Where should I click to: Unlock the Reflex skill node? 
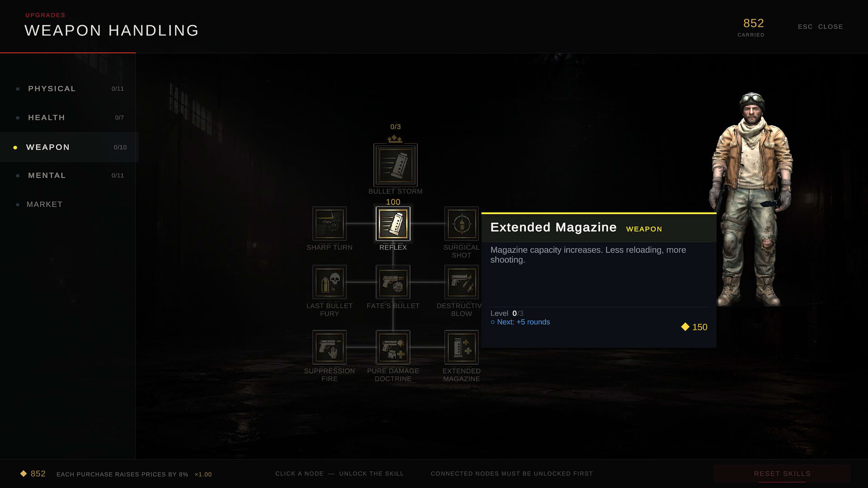pyautogui.click(x=393, y=224)
